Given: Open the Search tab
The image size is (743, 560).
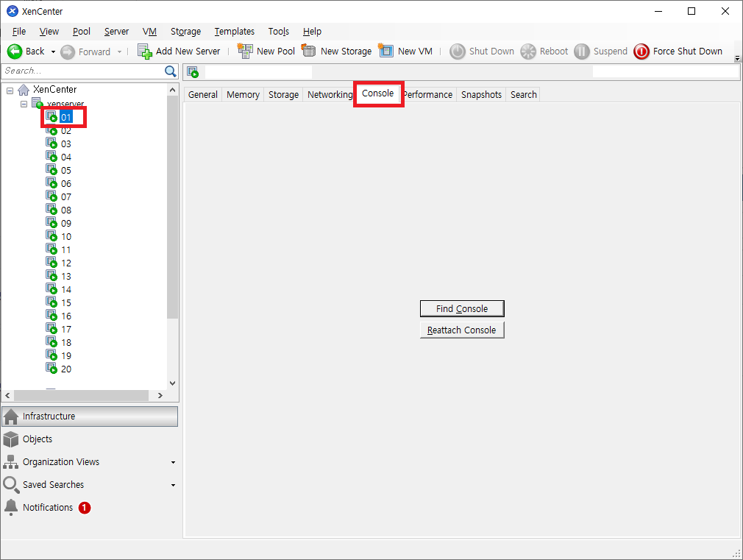Looking at the screenshot, I should click(x=524, y=94).
